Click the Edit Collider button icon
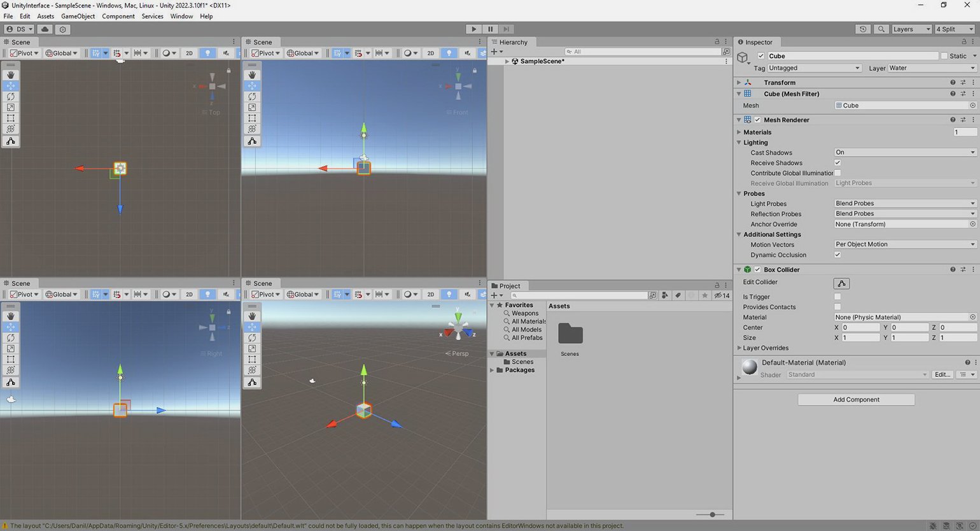Image resolution: width=980 pixels, height=531 pixels. coord(841,283)
